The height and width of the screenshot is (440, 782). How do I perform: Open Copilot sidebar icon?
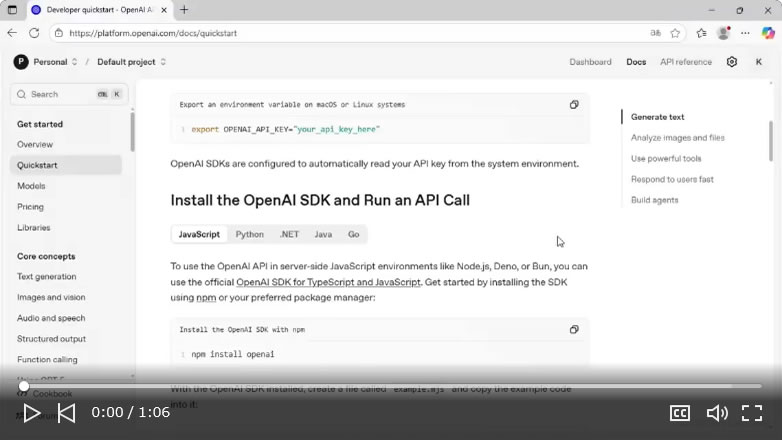[768, 33]
